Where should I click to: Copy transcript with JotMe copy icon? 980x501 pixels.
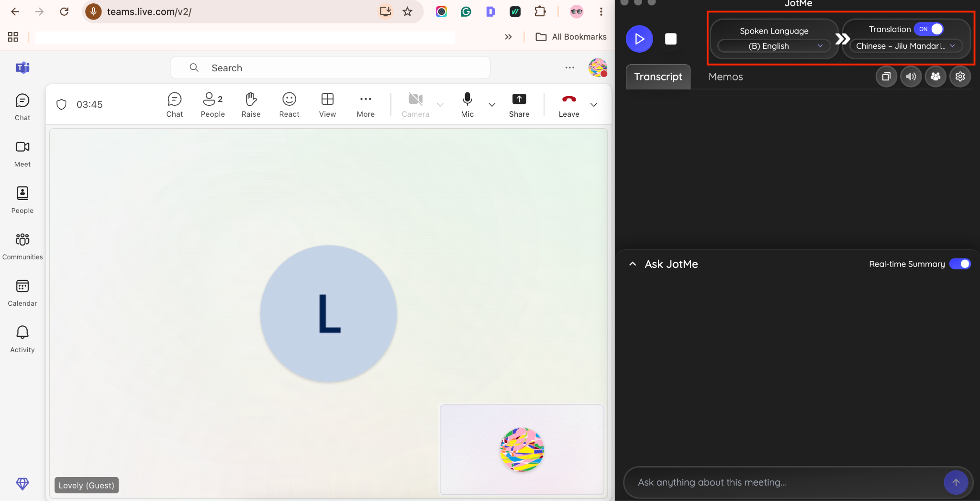click(886, 77)
